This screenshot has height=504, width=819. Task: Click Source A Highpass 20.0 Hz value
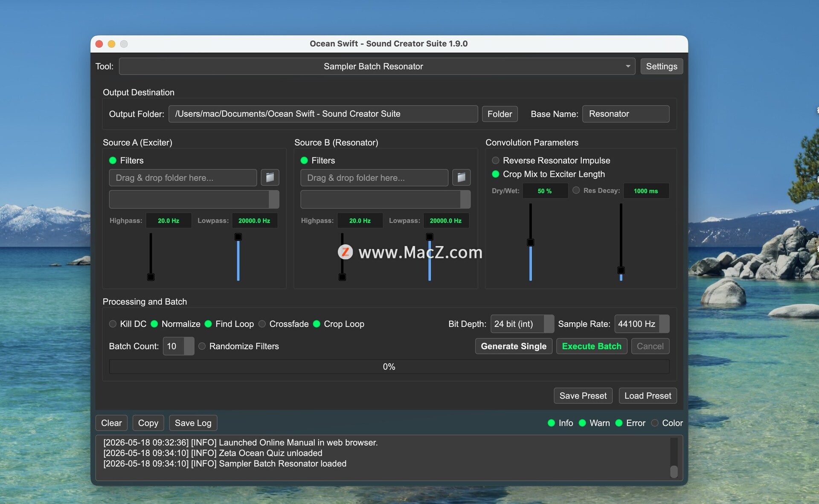(168, 220)
